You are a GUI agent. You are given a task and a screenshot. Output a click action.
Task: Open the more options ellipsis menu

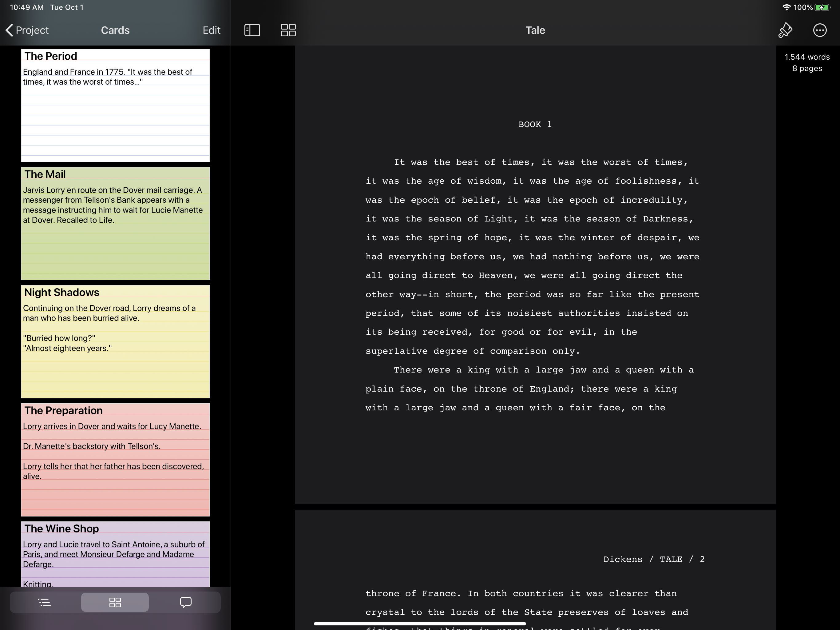tap(819, 30)
